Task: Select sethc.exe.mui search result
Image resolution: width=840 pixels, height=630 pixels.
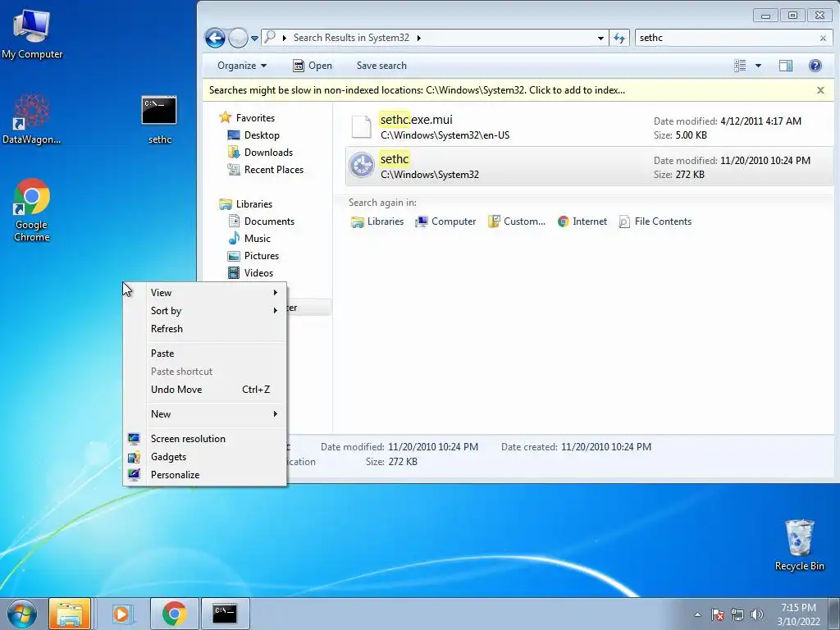Action: [589, 127]
